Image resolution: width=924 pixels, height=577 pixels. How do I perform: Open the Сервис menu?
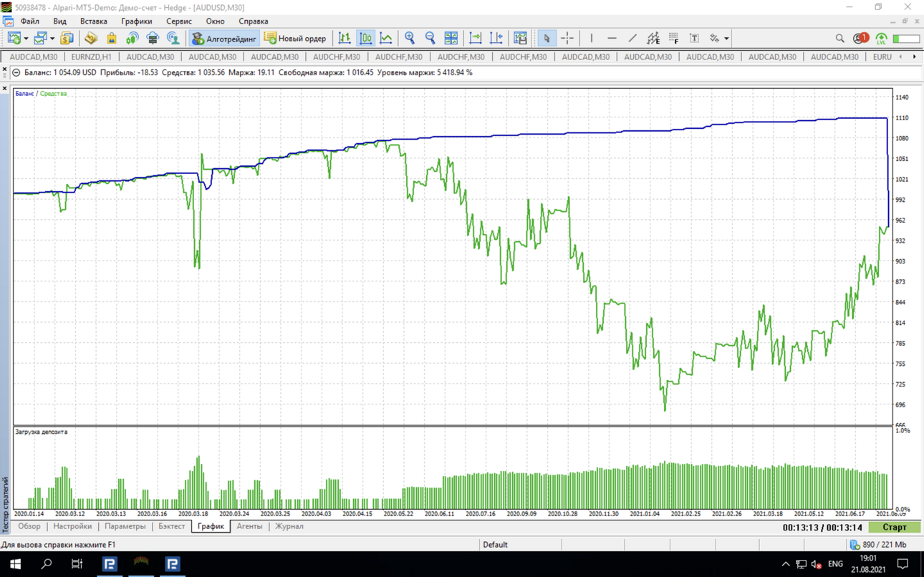[x=179, y=21]
